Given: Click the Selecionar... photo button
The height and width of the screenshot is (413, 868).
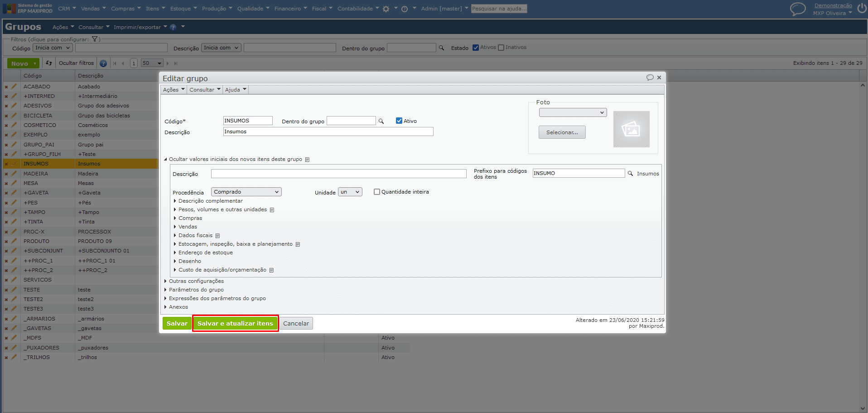Looking at the screenshot, I should 562,132.
